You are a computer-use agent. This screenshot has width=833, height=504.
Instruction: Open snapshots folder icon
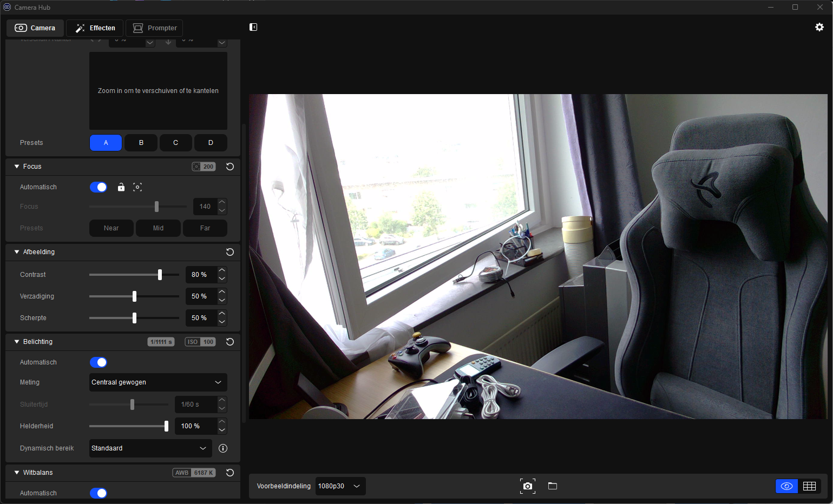tap(553, 486)
